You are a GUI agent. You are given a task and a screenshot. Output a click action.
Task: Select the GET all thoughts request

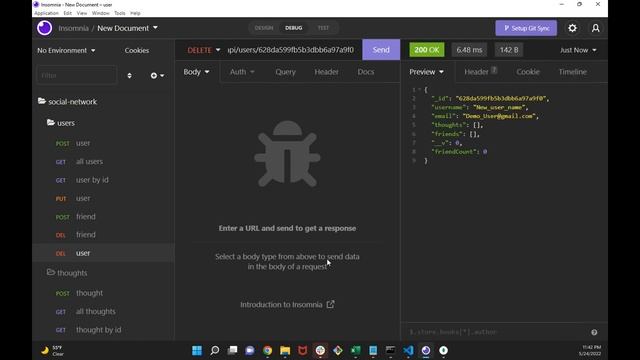click(103, 311)
